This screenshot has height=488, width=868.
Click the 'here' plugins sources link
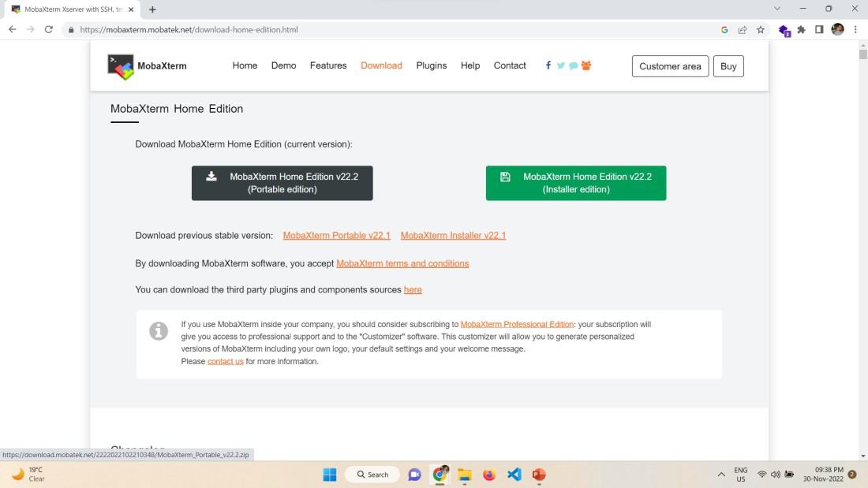click(x=413, y=290)
